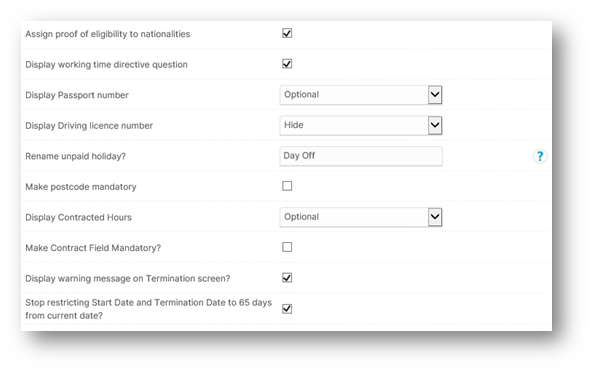The image size is (594, 373).
Task: Click 'Make Contract Field Mandatory?' label
Action: point(93,248)
